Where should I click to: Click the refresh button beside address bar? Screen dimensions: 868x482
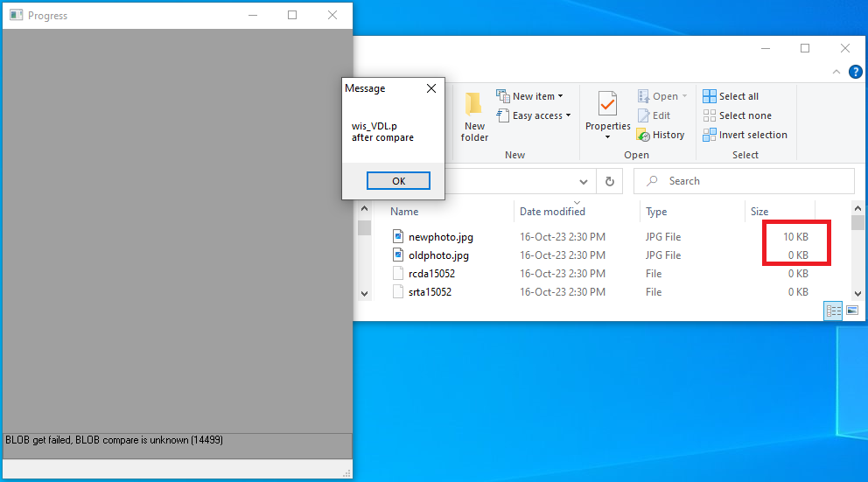[610, 181]
